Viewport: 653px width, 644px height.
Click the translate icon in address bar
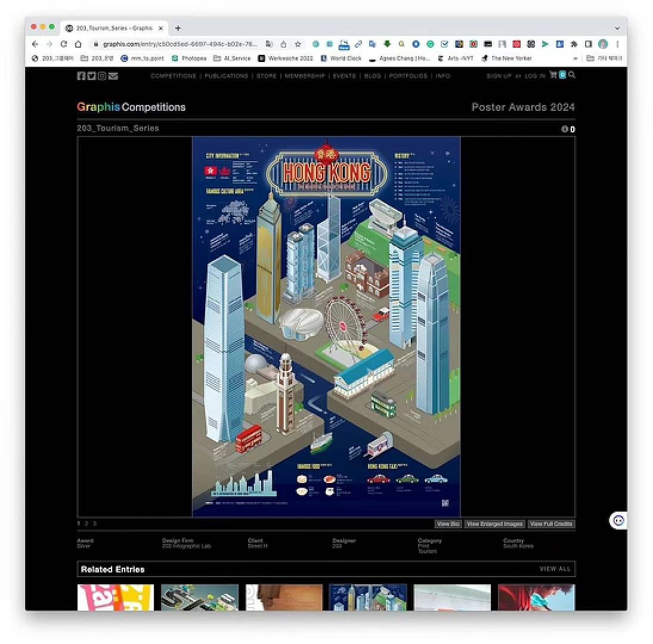pyautogui.click(x=270, y=44)
